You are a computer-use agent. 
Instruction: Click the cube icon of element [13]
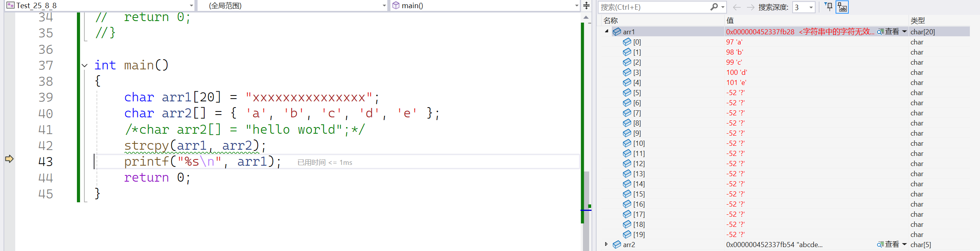click(x=627, y=173)
